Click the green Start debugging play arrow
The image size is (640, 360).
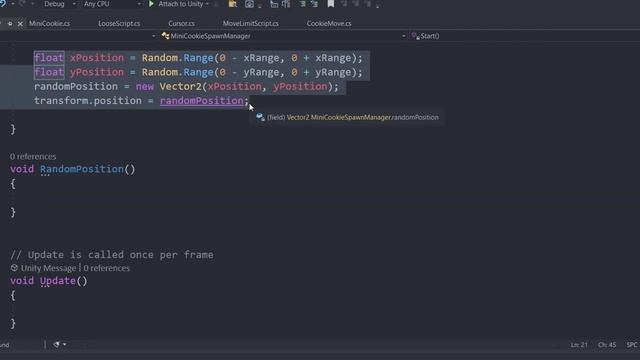(x=151, y=4)
